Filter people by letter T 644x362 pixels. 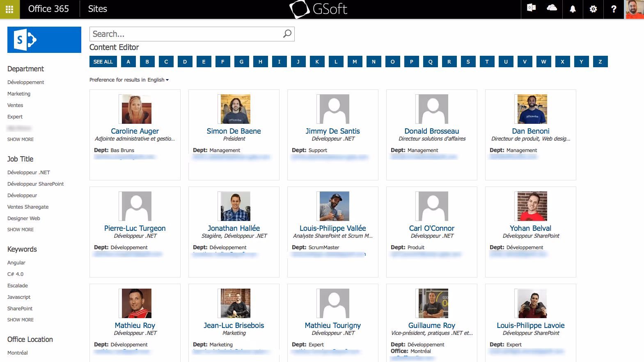click(x=487, y=61)
